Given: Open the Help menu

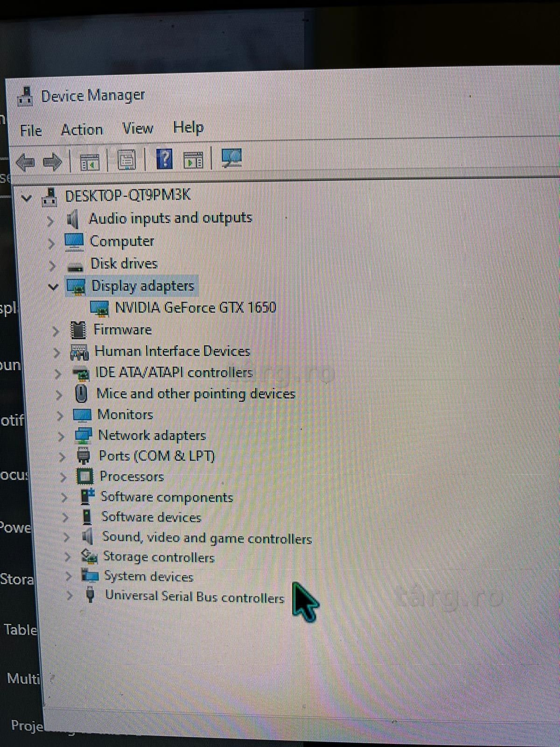Looking at the screenshot, I should (188, 127).
